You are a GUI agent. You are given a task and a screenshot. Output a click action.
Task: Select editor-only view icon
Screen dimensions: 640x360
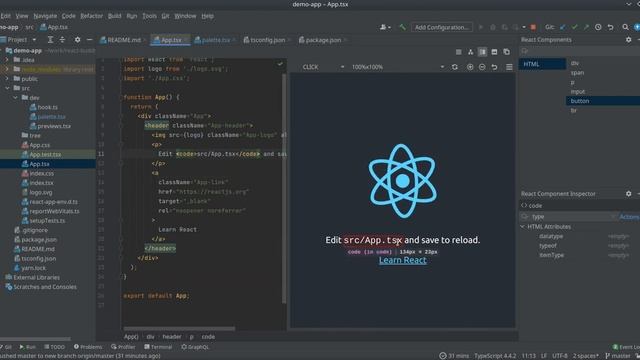[459, 52]
